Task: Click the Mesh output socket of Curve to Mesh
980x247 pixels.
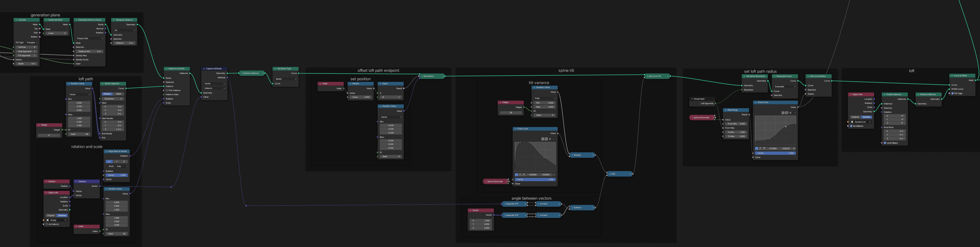Action: pyautogui.click(x=975, y=81)
